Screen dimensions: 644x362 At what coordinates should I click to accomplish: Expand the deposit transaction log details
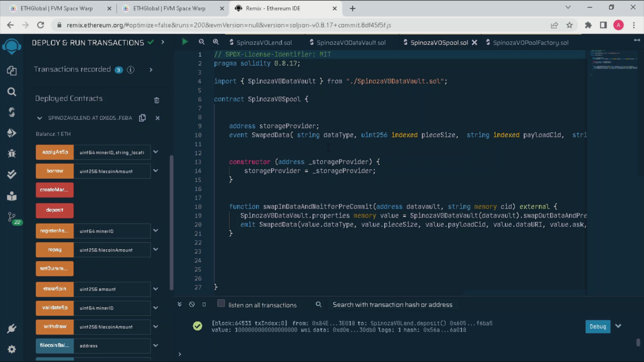[618, 326]
